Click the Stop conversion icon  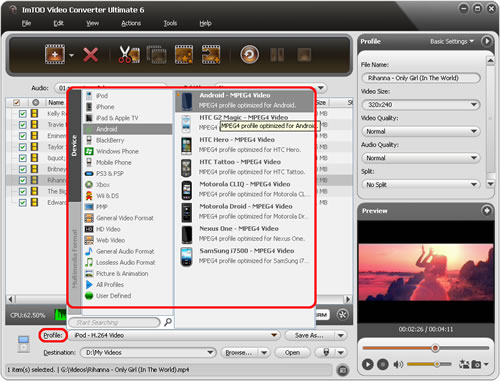[x=304, y=55]
